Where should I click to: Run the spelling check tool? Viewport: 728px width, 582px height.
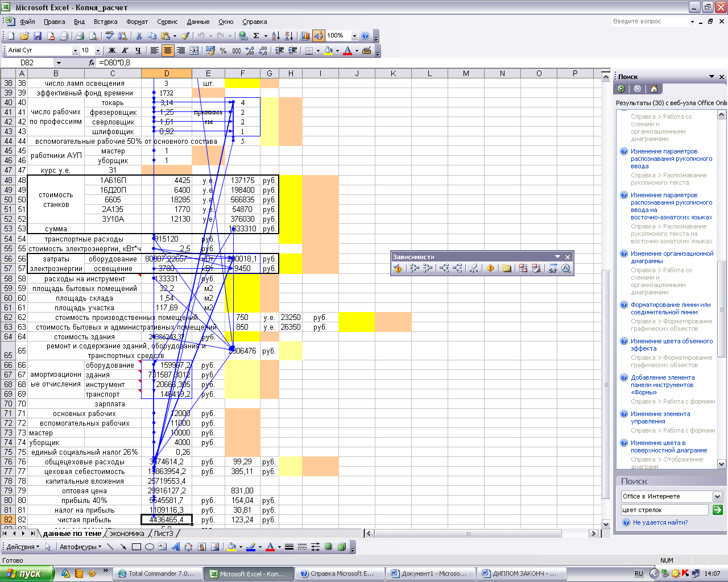(109, 36)
